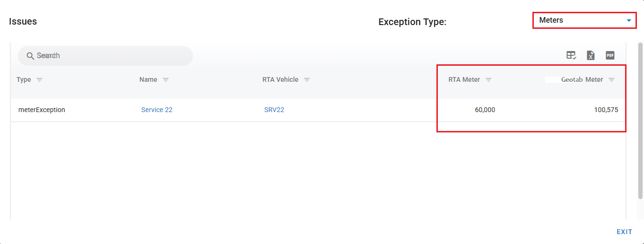Open filter menu for RTA Vehicle column

307,80
